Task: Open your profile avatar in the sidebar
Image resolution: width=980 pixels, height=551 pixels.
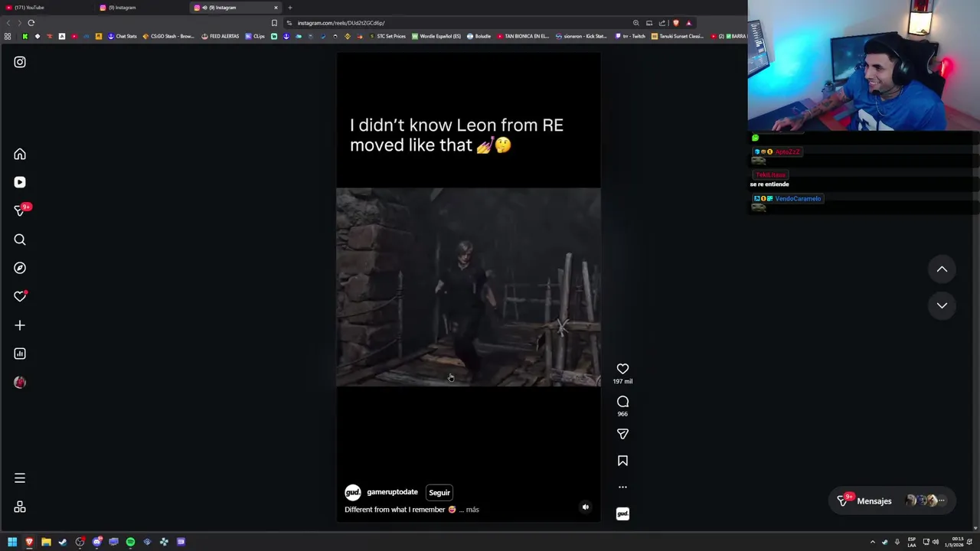Action: tap(20, 382)
